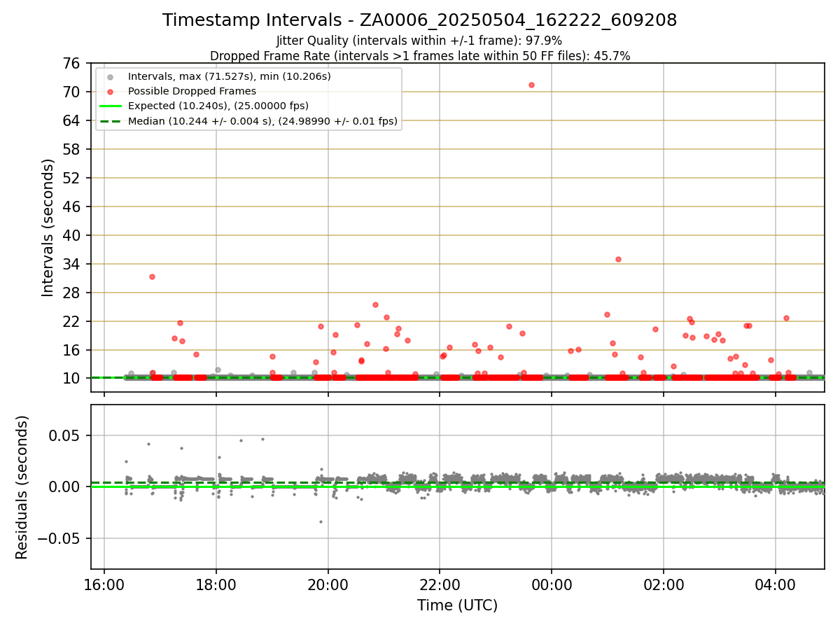
Task: Click the x-axis tick label '00:00'
Action: [552, 584]
